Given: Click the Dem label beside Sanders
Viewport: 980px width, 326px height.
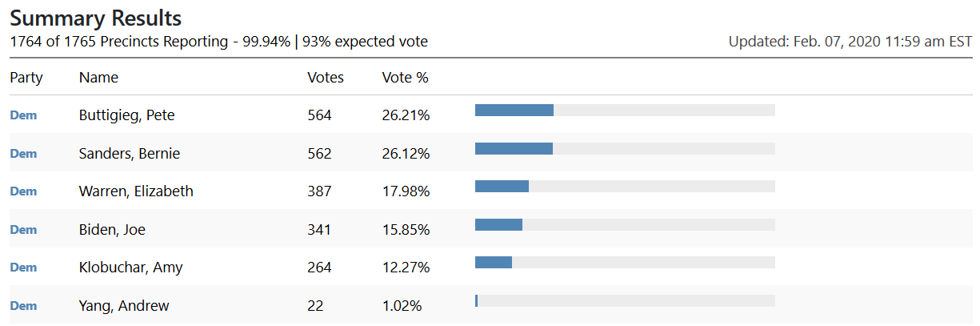Looking at the screenshot, I should 23,154.
